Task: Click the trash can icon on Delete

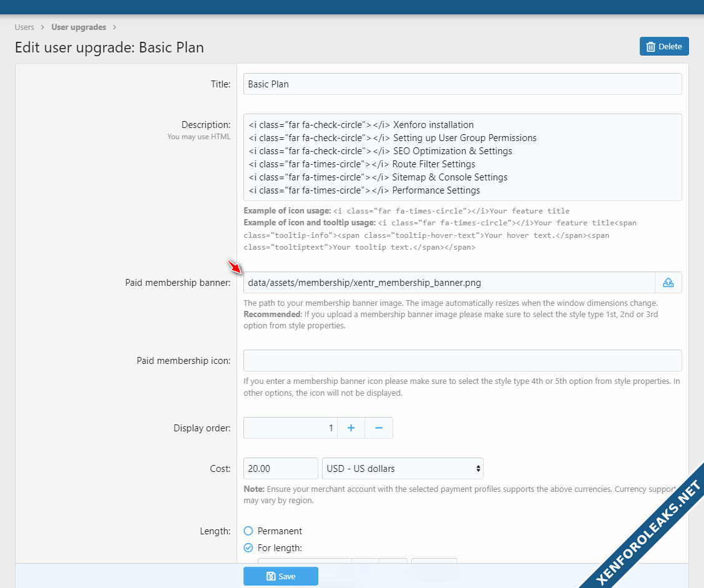Action: pos(651,47)
